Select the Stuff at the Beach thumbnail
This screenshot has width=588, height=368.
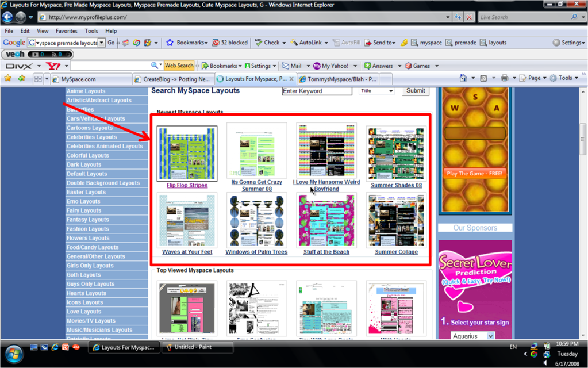(326, 221)
